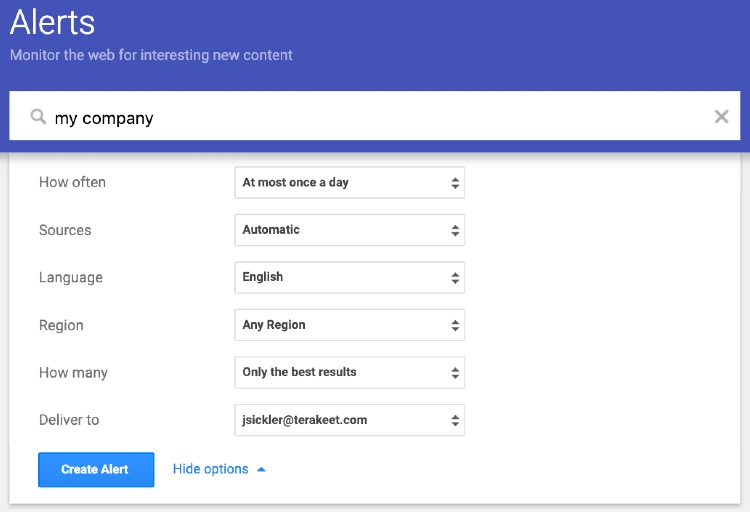This screenshot has height=512, width=750.
Task: Click the Alerts page title
Action: pyautogui.click(x=53, y=22)
